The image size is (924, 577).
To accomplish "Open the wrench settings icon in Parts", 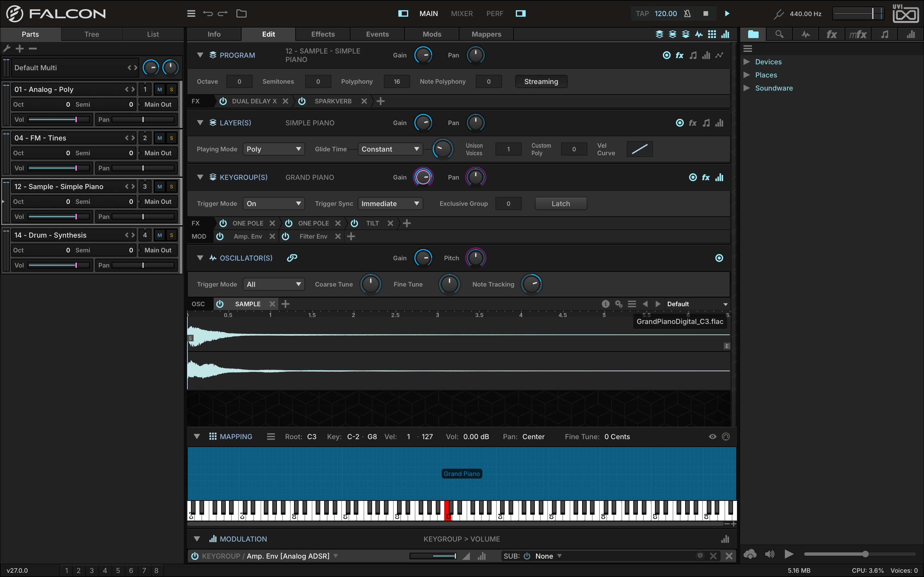I will 7,49.
